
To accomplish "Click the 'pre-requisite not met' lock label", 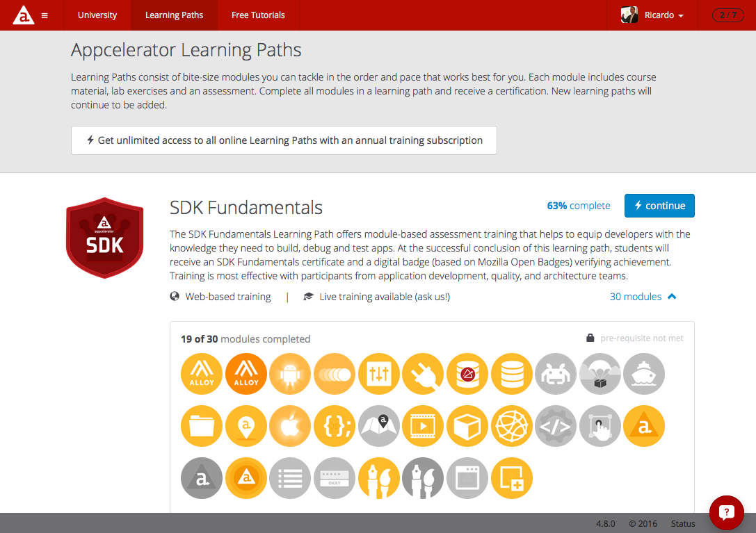I will point(634,338).
